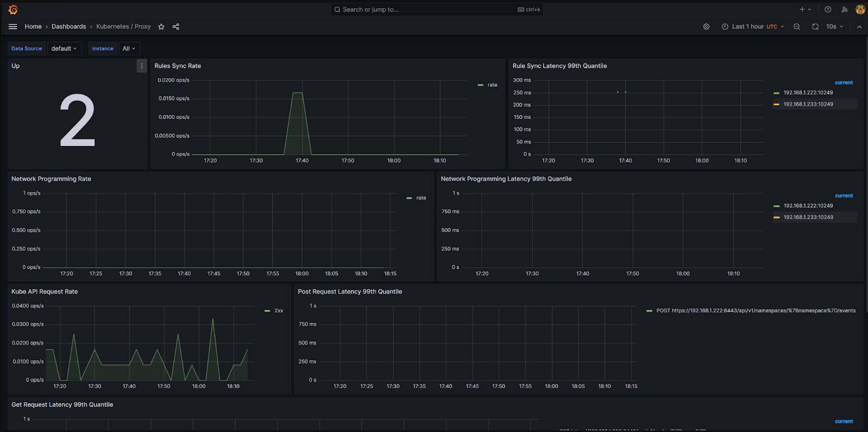The image size is (868, 432).
Task: Open the news RSS feed icon
Action: [844, 9]
